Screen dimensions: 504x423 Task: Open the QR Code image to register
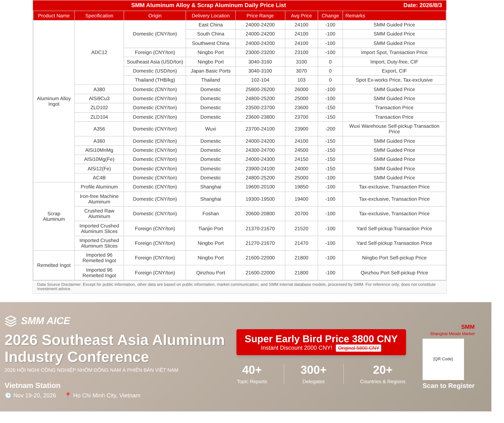[x=443, y=359]
